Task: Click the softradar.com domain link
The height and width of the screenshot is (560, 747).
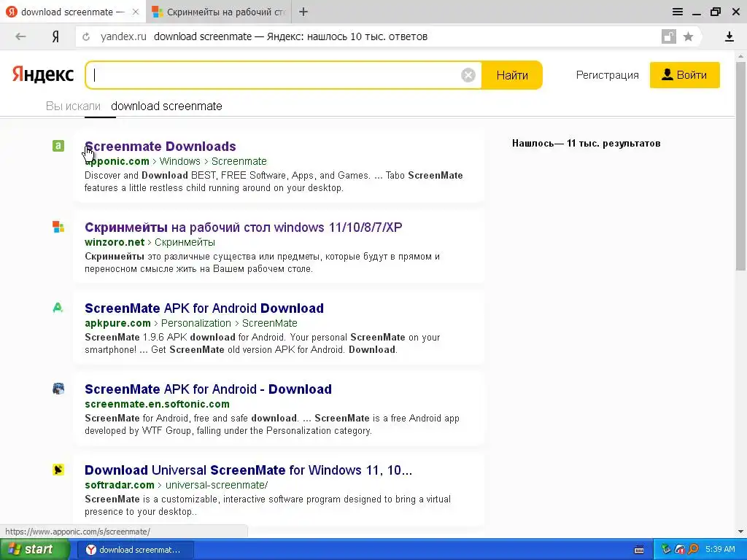Action: pos(120,485)
